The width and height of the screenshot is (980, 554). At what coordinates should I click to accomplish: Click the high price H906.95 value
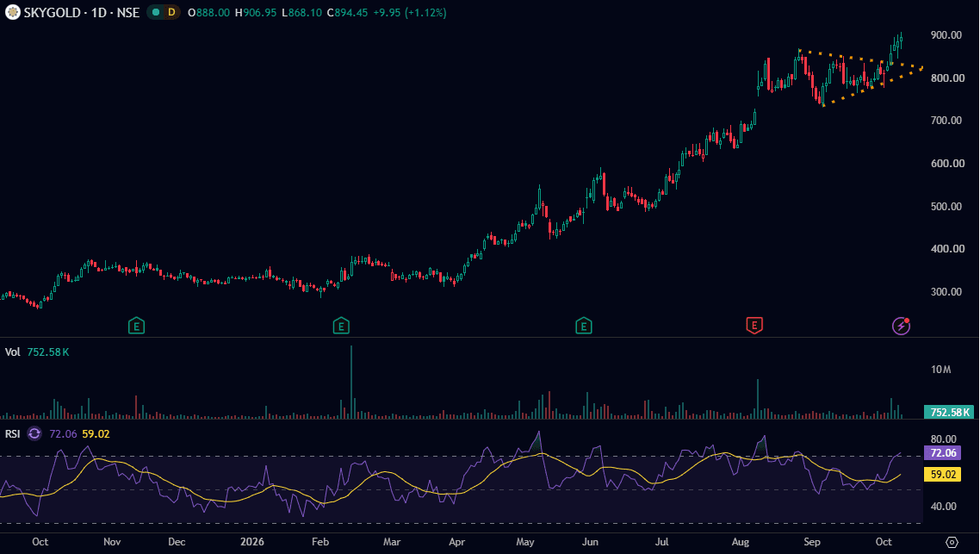pyautogui.click(x=256, y=13)
